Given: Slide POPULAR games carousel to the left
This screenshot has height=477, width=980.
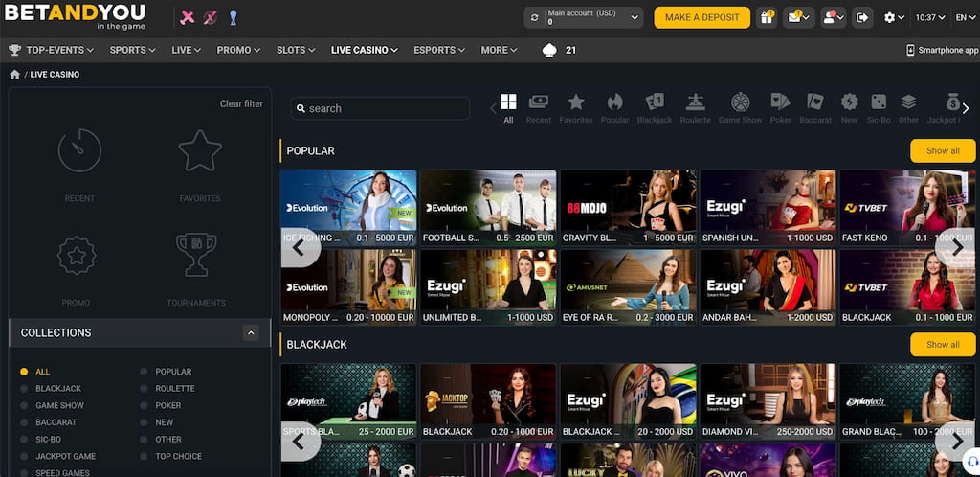Looking at the screenshot, I should 300,247.
